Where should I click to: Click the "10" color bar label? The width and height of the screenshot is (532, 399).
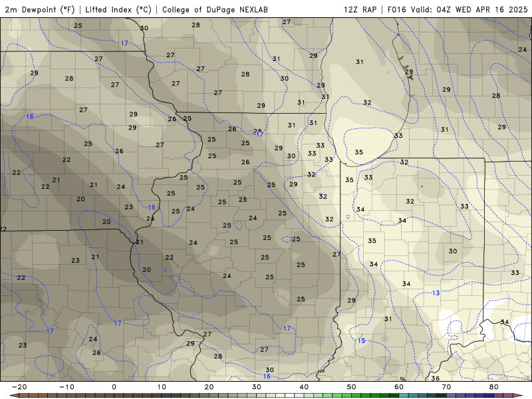pos(162,387)
